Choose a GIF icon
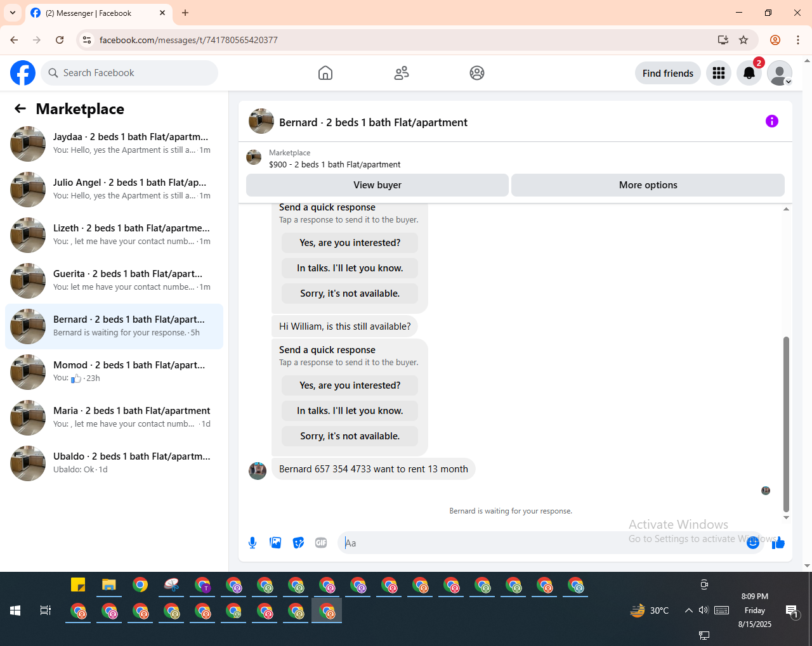 [x=321, y=543]
